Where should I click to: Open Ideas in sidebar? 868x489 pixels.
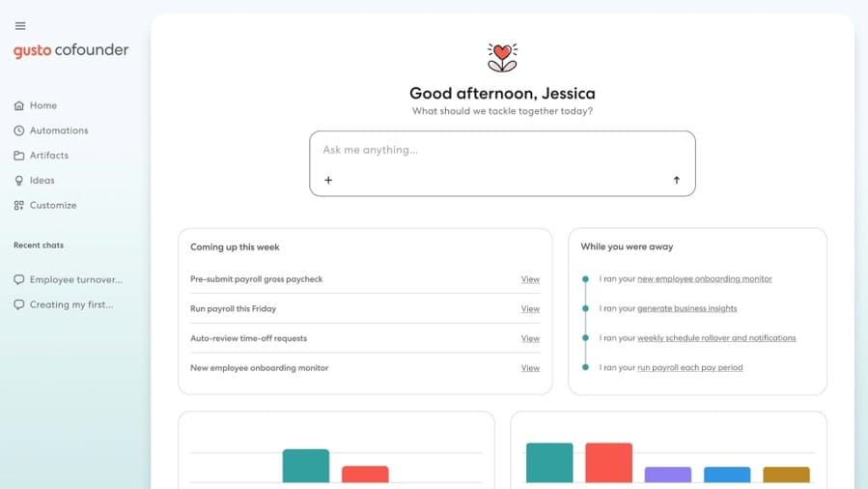[42, 181]
